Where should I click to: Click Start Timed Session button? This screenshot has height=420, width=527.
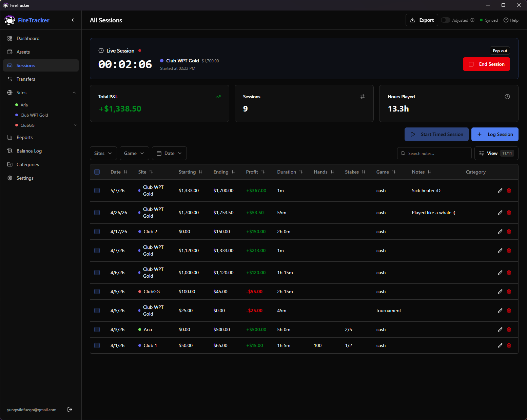coord(436,134)
